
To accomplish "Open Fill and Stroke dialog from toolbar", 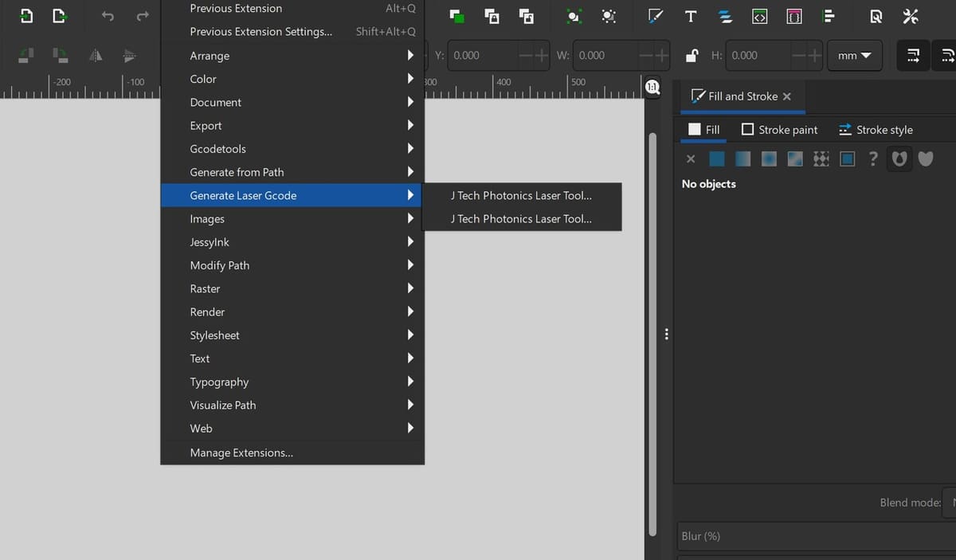I will click(656, 16).
